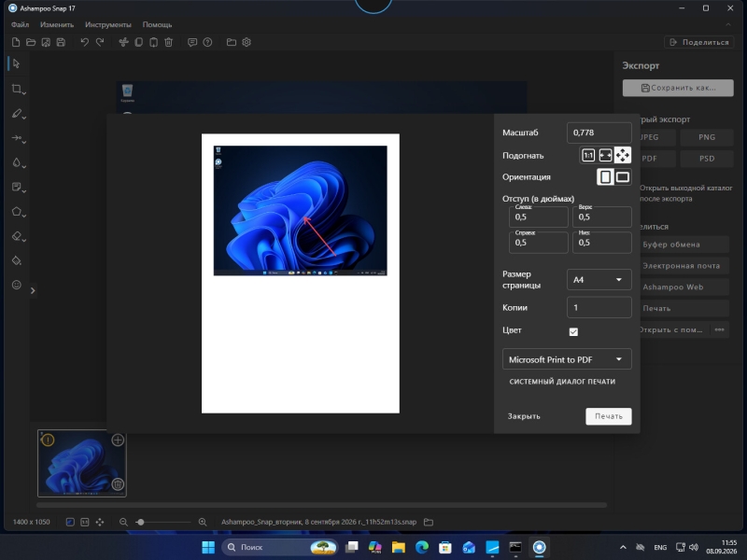Select the screenshot thumbnail in filmstrip
This screenshot has height=560, width=747.
82,463
